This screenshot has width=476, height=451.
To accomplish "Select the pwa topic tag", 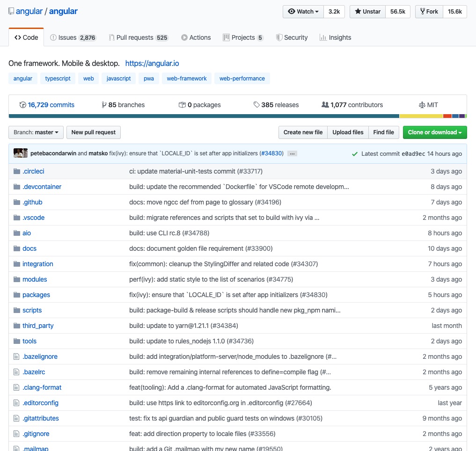I will point(149,78).
